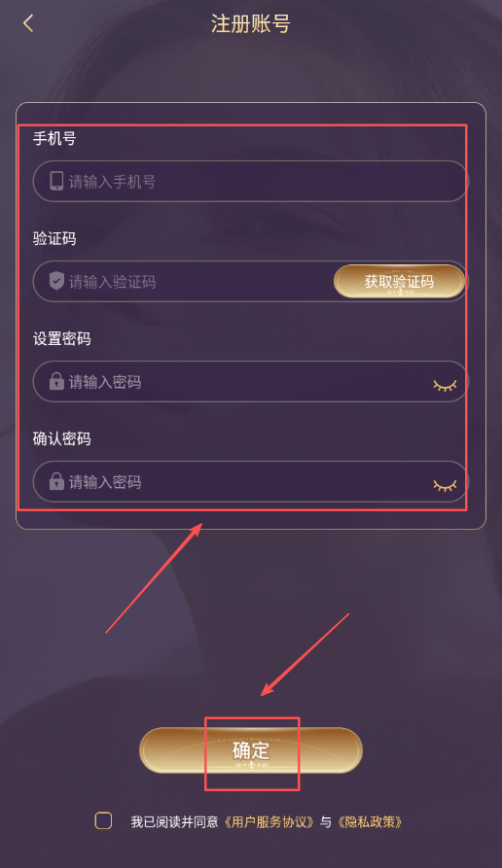502x868 pixels.
Task: Focus the 请输入手机号 input field
Action: [x=250, y=181]
